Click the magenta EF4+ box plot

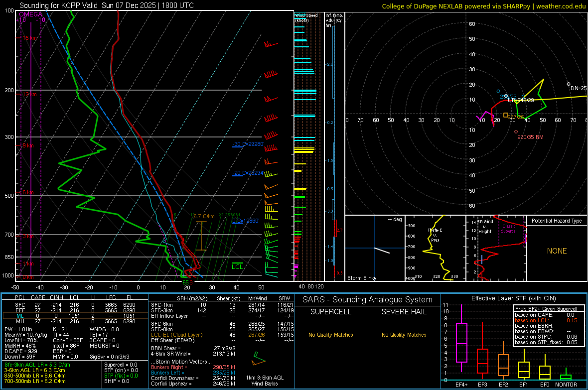coord(461,339)
